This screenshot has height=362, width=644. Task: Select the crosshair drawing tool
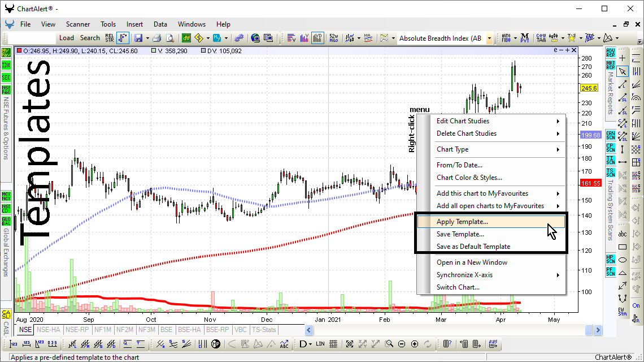pyautogui.click(x=623, y=58)
